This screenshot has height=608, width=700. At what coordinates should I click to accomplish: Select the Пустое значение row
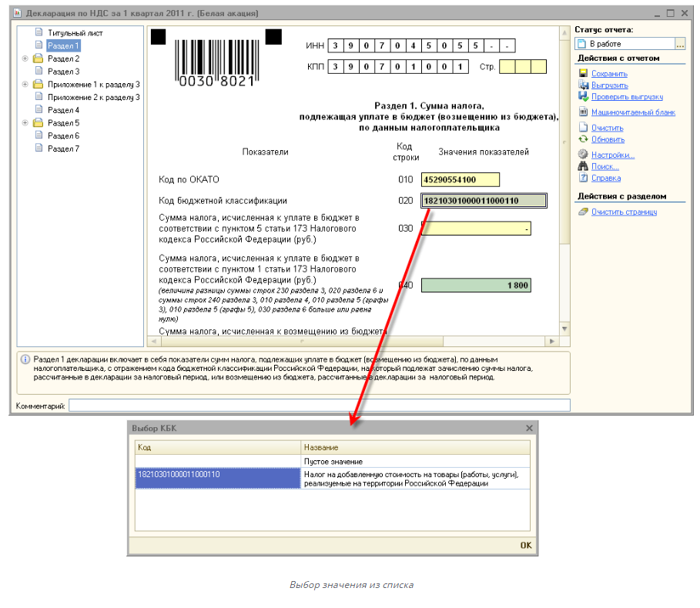[x=333, y=461]
